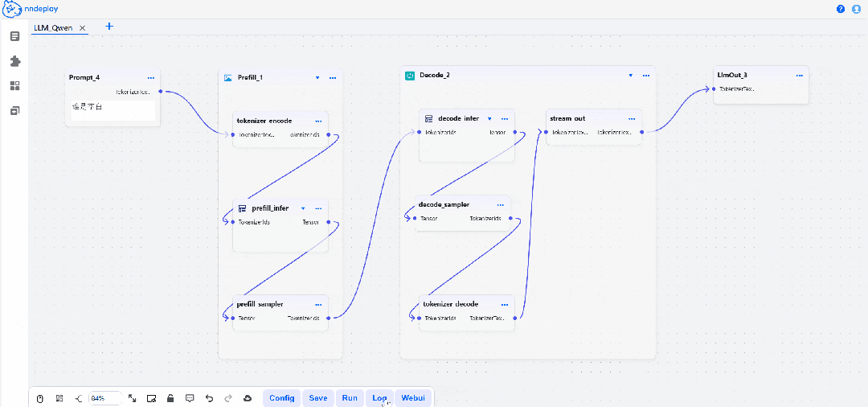
Task: Click the cloud icon in the bottom toolbar
Action: tap(248, 398)
